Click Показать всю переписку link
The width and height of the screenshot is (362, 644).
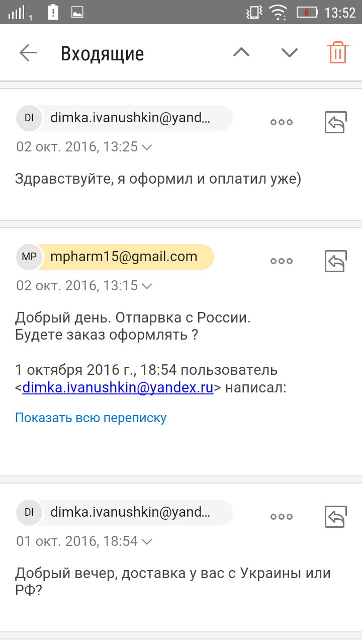90,418
